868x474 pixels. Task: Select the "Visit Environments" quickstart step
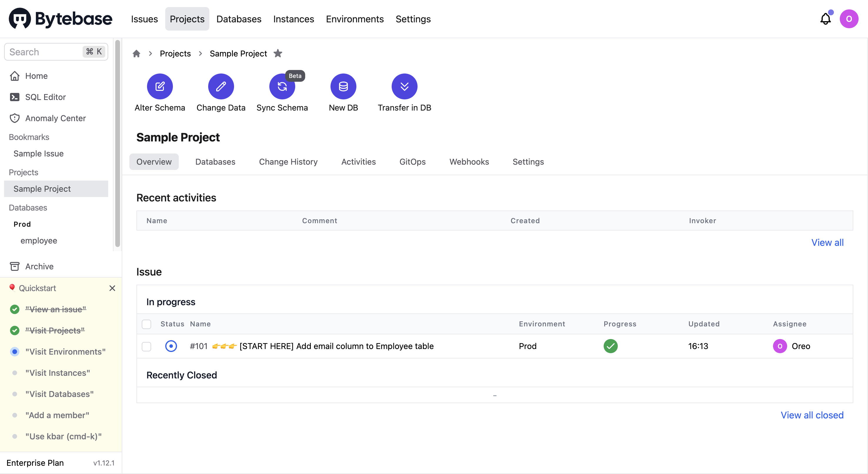pos(65,351)
